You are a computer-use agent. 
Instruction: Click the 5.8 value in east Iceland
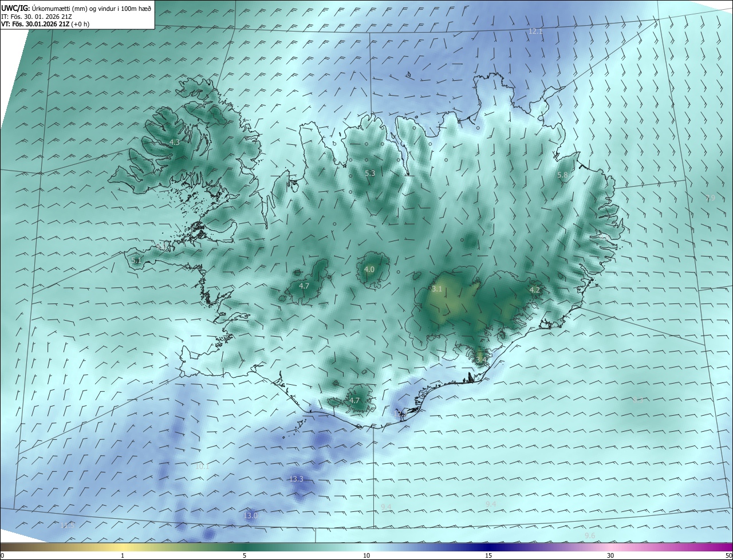click(x=562, y=175)
